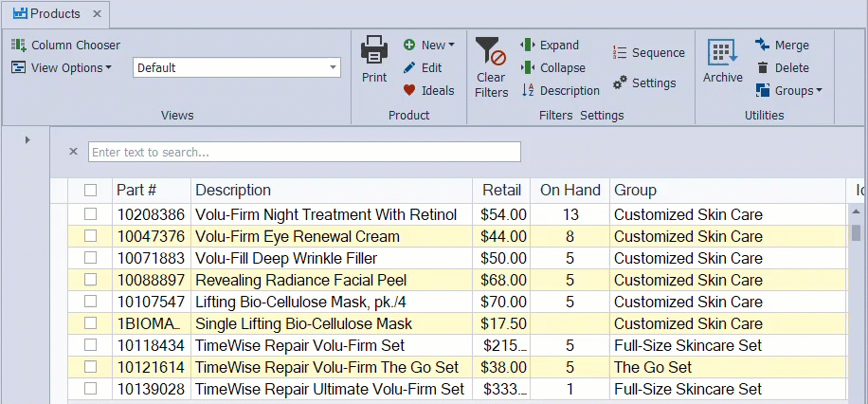Image resolution: width=868 pixels, height=404 pixels.
Task: Clear the search box with the X
Action: [x=73, y=152]
